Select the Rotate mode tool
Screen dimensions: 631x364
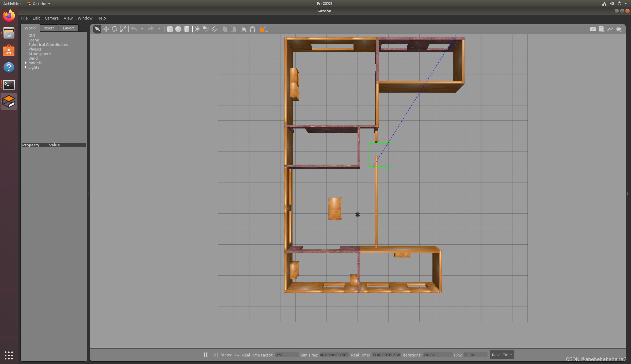(115, 29)
